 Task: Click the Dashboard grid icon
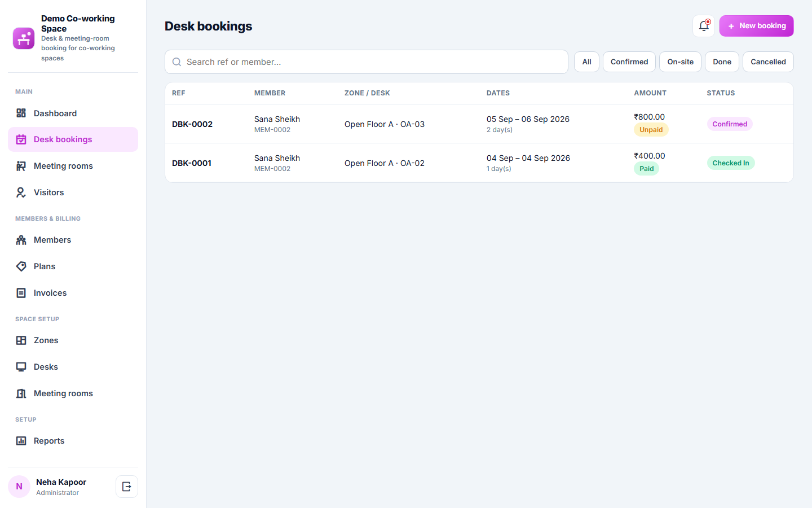point(21,113)
